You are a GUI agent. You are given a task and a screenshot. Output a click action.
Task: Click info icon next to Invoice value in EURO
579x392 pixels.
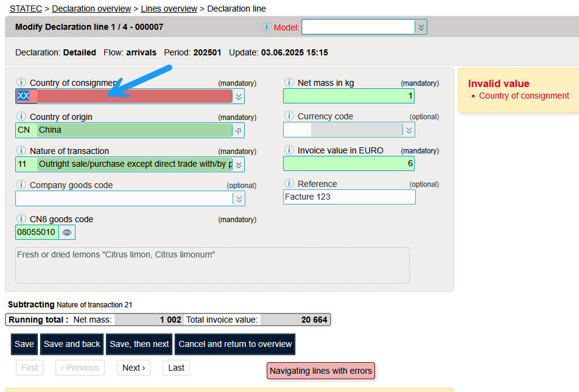tap(289, 150)
